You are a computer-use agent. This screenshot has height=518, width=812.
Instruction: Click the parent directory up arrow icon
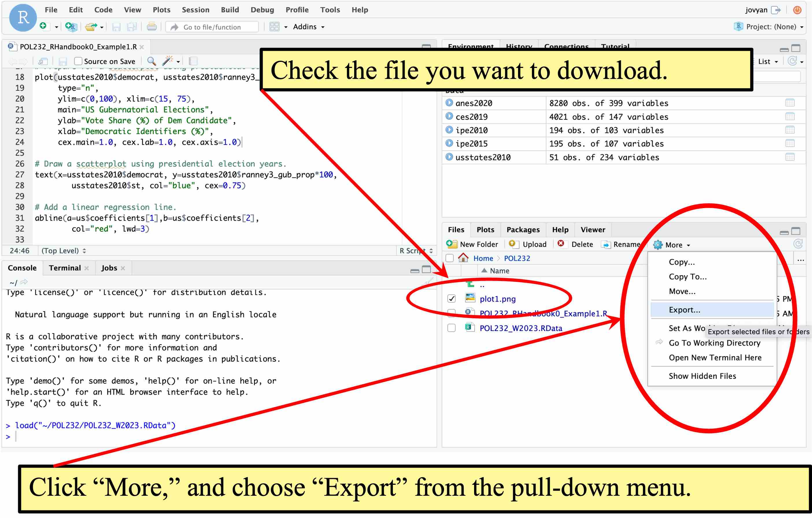point(470,284)
